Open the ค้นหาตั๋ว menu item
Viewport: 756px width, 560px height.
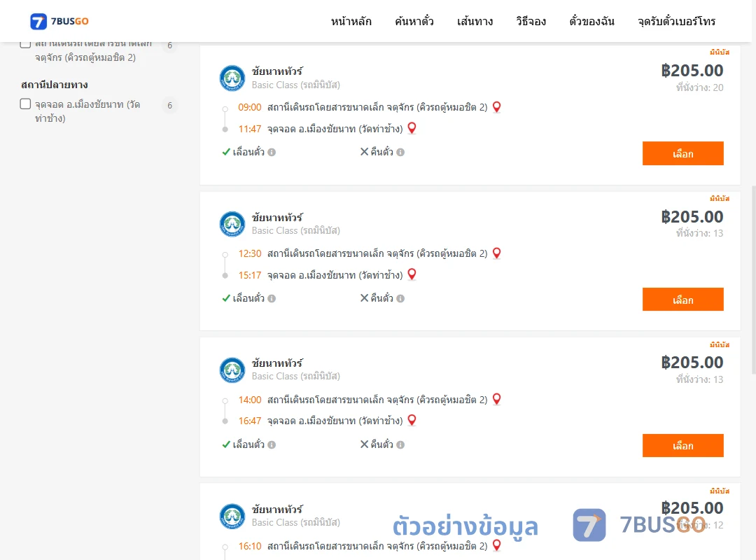pyautogui.click(x=414, y=21)
